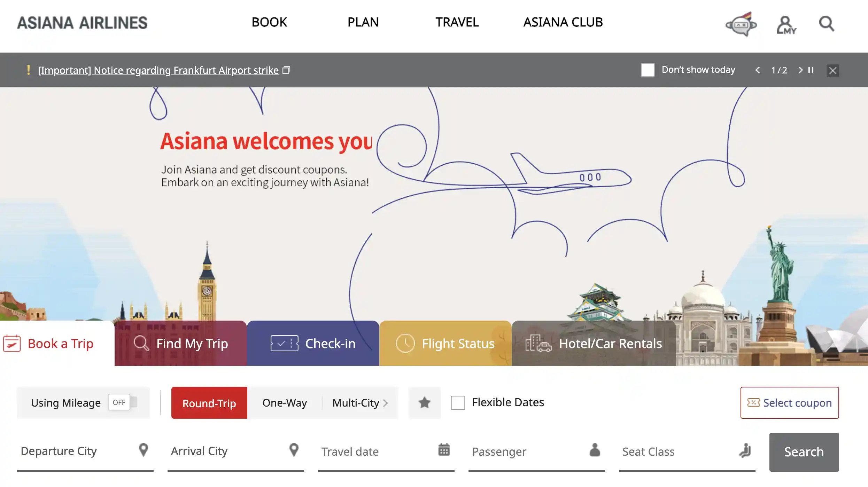Viewport: 868px width, 487px height.
Task: Click the arrival city location pin
Action: coord(294,450)
